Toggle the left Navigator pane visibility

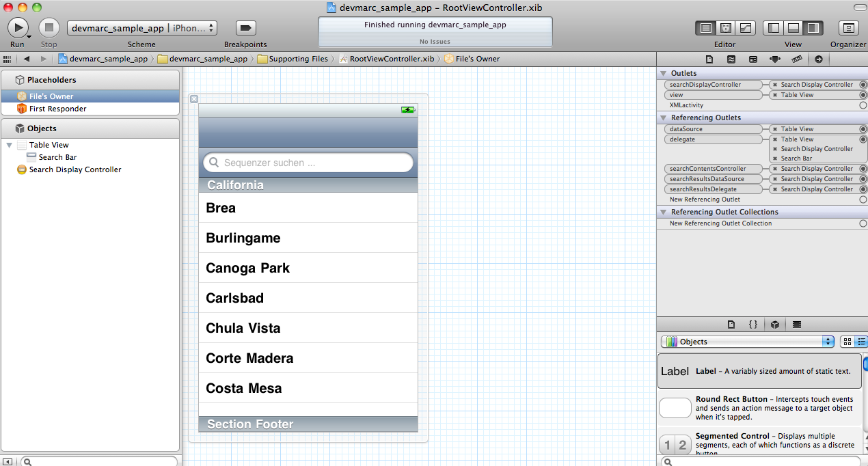774,28
